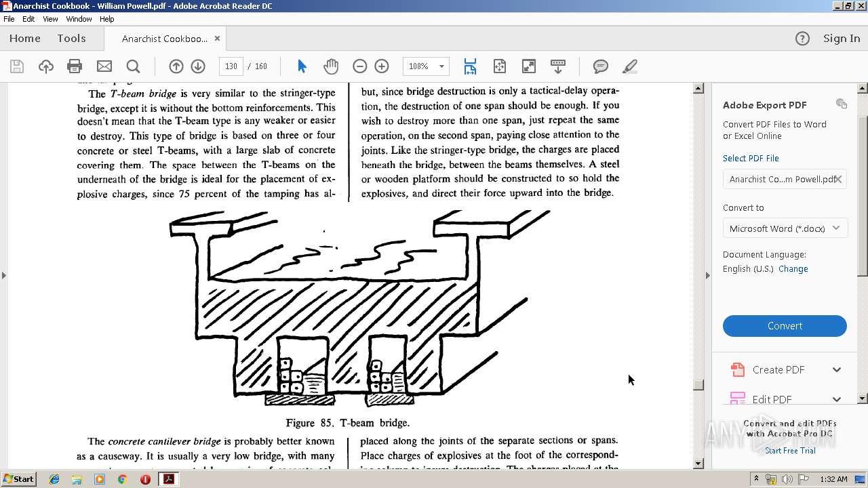Image resolution: width=868 pixels, height=488 pixels.
Task: Click the Adobe Acrobat taskbar button
Action: coord(168,479)
